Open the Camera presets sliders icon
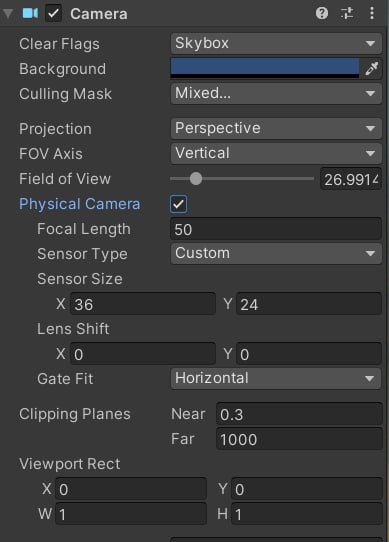Image resolution: width=389 pixels, height=542 pixels. coord(347,13)
